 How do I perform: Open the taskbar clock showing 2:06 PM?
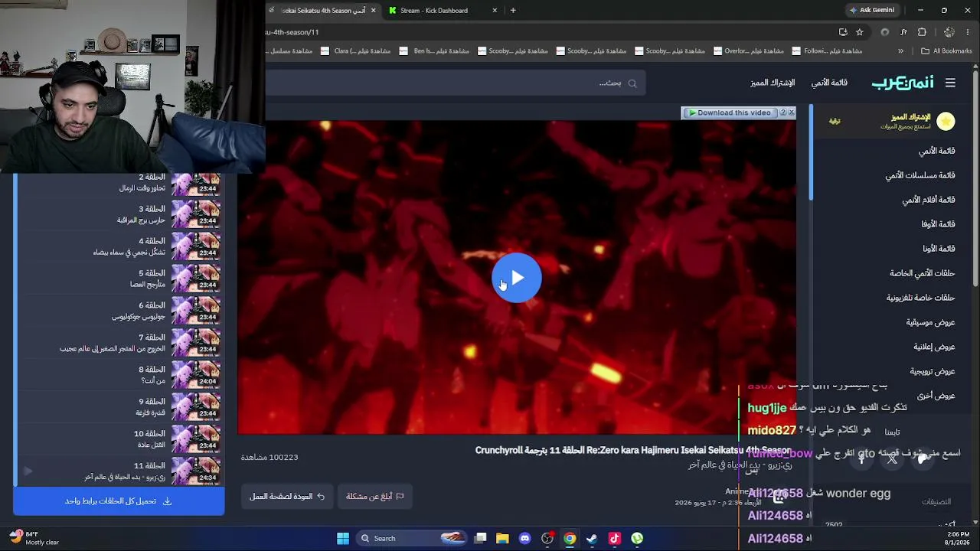(958, 538)
